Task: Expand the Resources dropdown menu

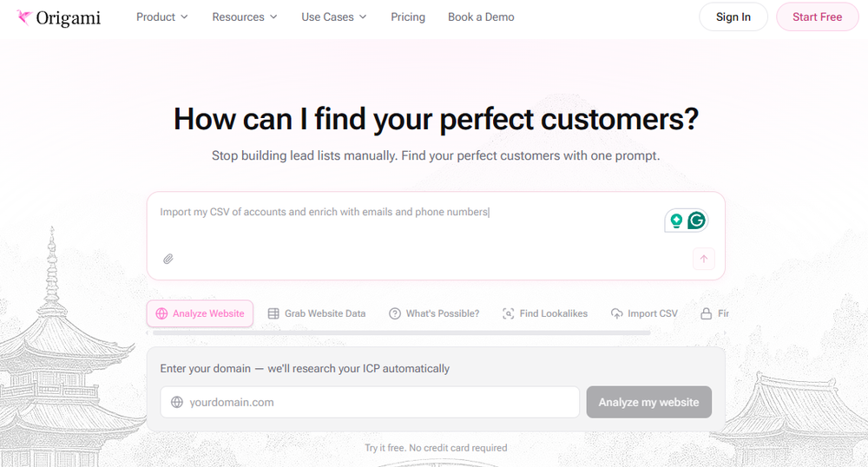Action: (x=245, y=17)
